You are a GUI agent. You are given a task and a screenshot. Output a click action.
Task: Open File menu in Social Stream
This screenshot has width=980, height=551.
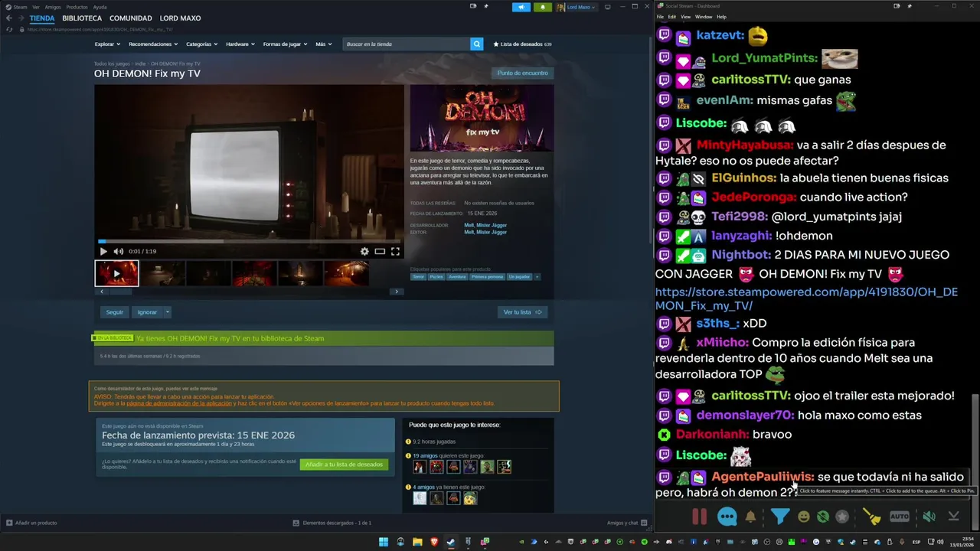click(x=660, y=17)
